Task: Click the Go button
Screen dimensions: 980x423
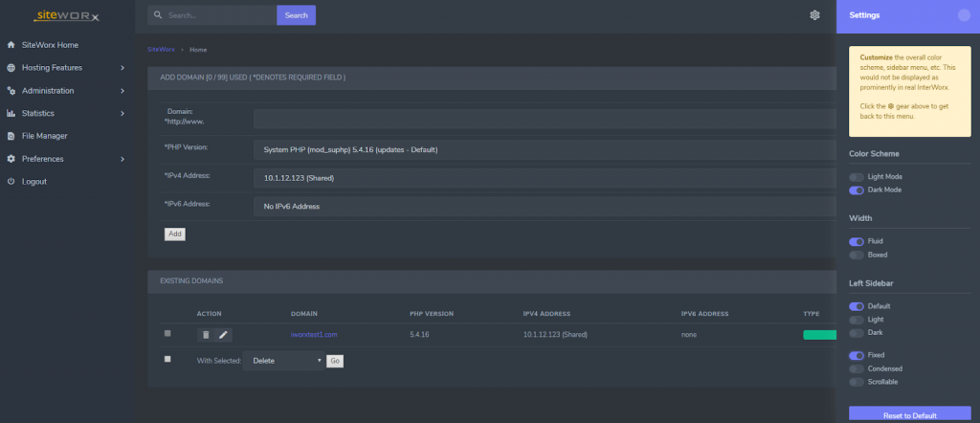Action: pyautogui.click(x=335, y=361)
